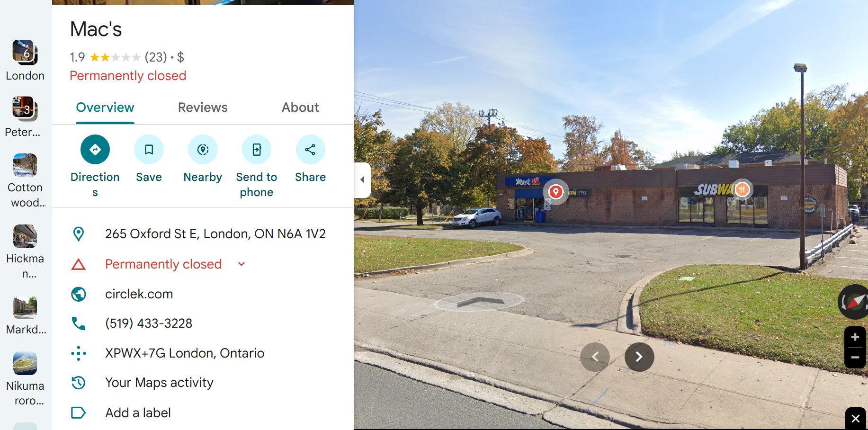This screenshot has width=868, height=430.
Task: Zoom in with the plus button
Action: [855, 337]
